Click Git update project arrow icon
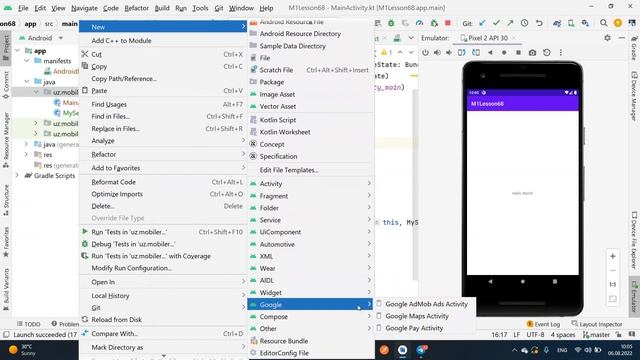This screenshot has width=640, height=360. (x=482, y=23)
